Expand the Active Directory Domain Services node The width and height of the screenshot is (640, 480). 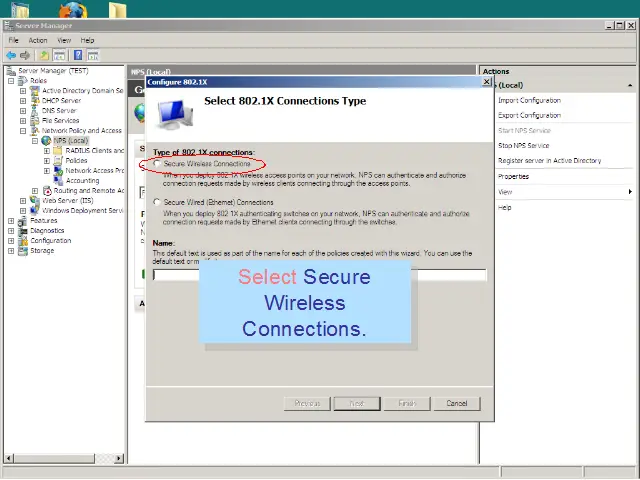[23, 90]
